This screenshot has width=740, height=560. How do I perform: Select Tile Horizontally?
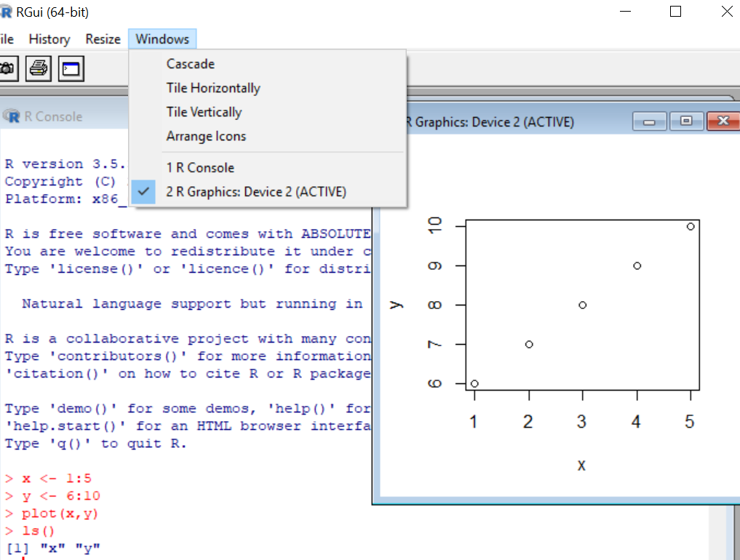coord(268,88)
